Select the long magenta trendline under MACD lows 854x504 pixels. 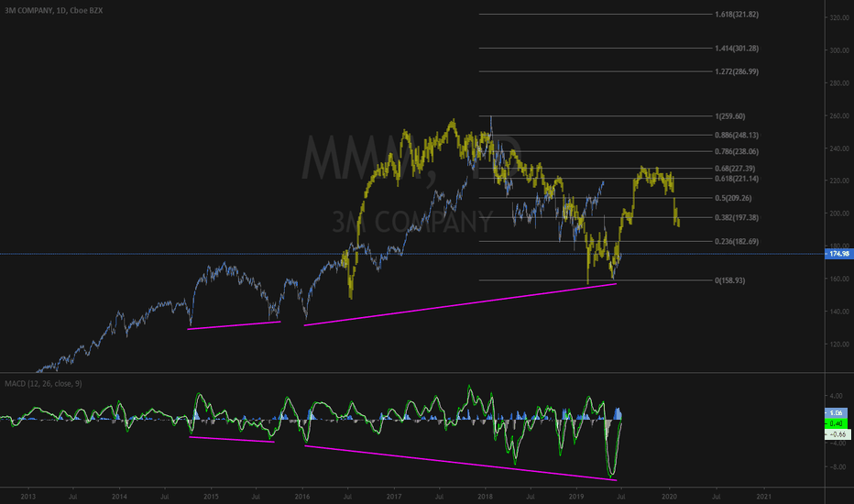tap(460, 463)
